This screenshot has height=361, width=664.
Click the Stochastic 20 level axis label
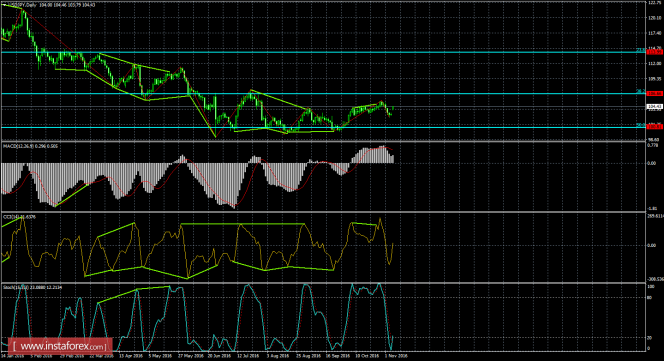[650, 338]
